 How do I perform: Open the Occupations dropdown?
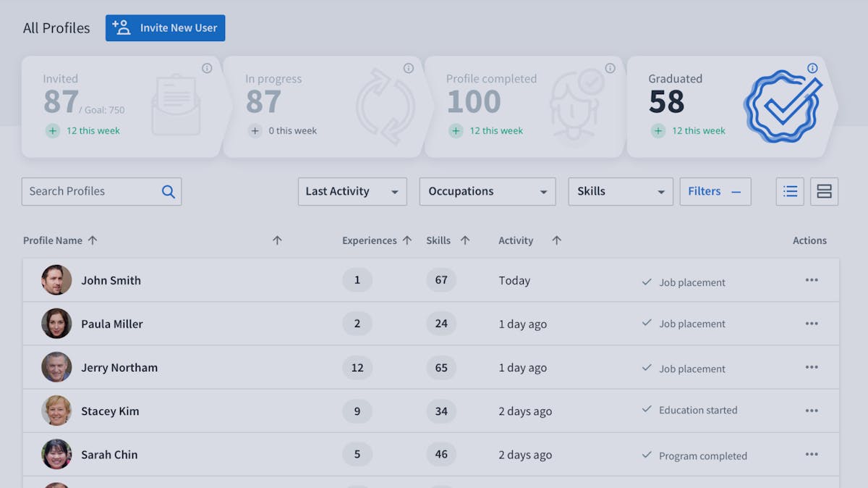(488, 192)
